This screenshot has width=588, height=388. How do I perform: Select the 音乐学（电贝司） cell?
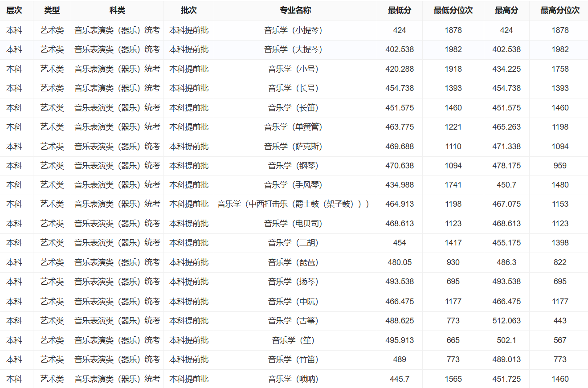pos(295,224)
